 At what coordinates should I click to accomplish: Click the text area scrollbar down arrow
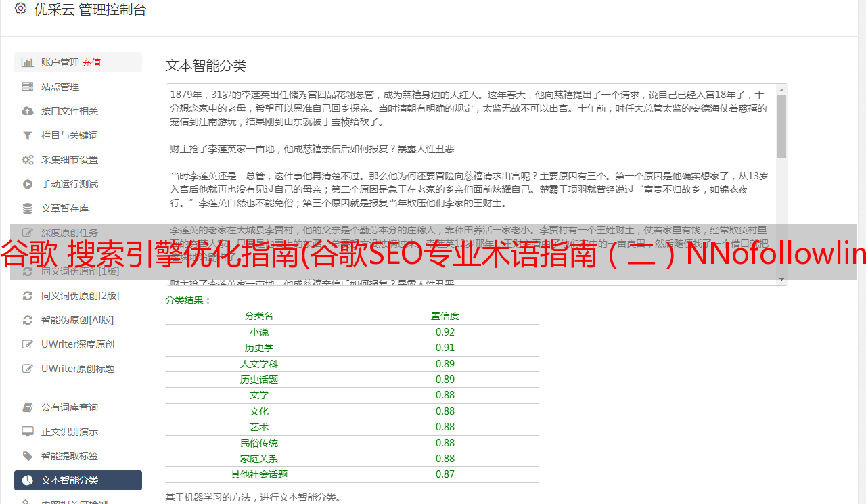point(782,279)
